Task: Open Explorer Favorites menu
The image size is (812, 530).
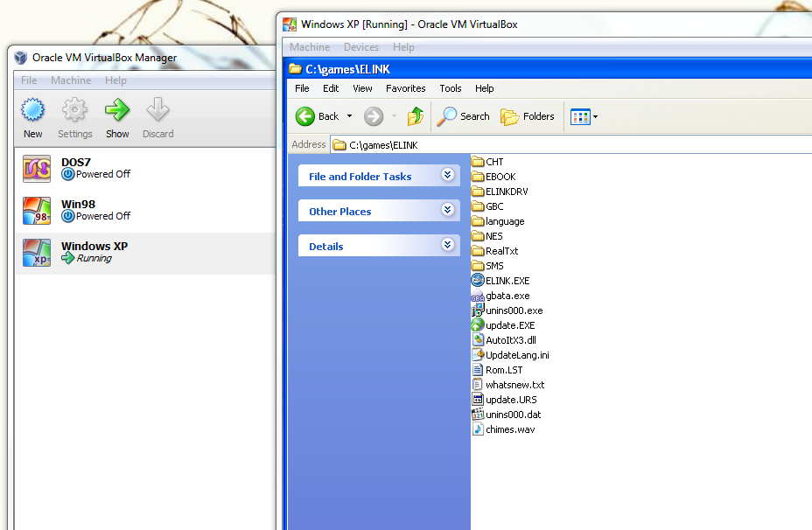Action: point(405,88)
